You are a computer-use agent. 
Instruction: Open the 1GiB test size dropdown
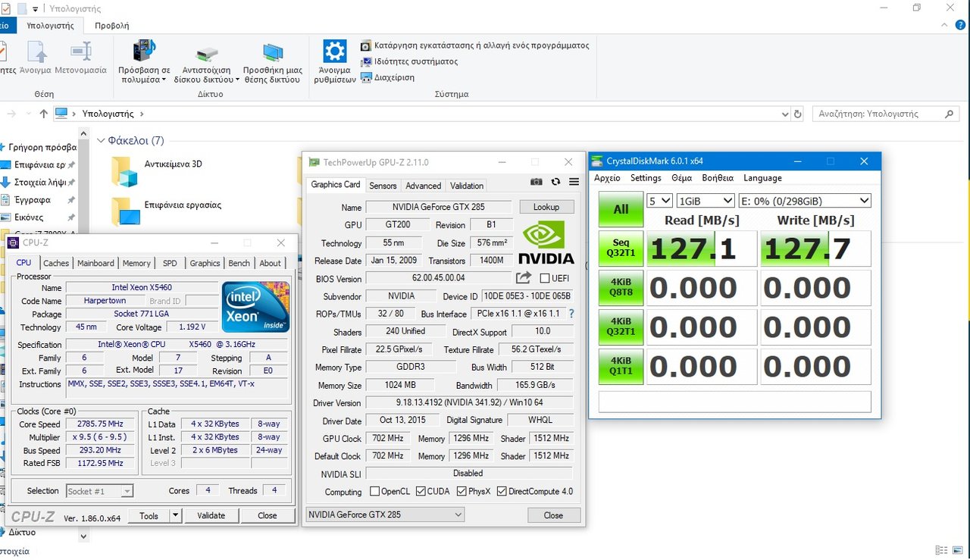[x=706, y=201]
